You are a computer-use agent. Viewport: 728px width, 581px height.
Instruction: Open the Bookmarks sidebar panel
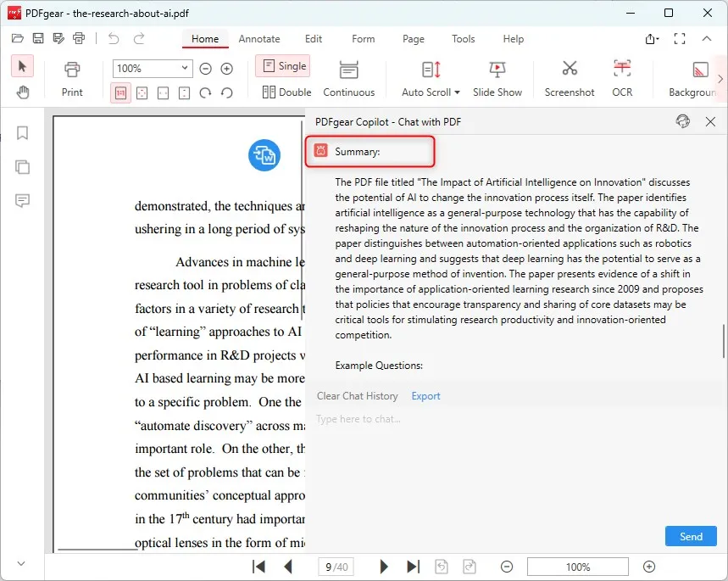pyautogui.click(x=22, y=133)
